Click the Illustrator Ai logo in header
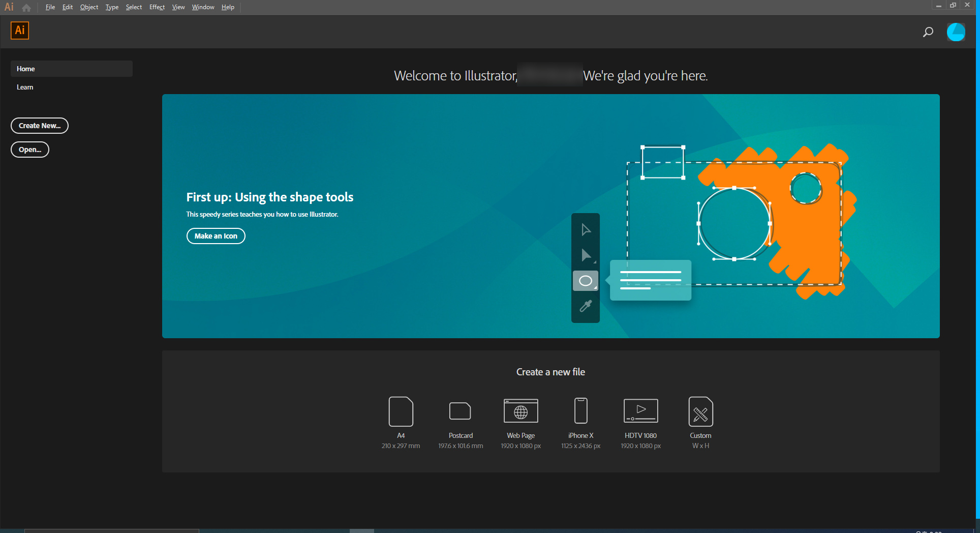 20,31
